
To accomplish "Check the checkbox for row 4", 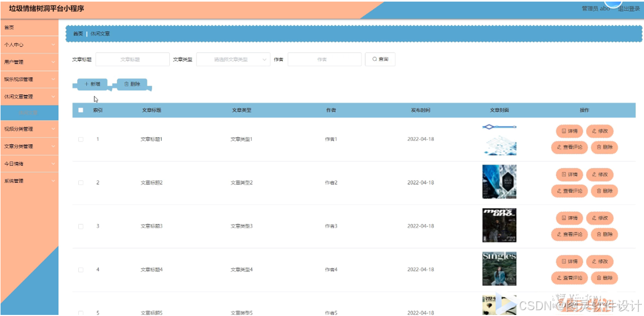I will pyautogui.click(x=81, y=270).
